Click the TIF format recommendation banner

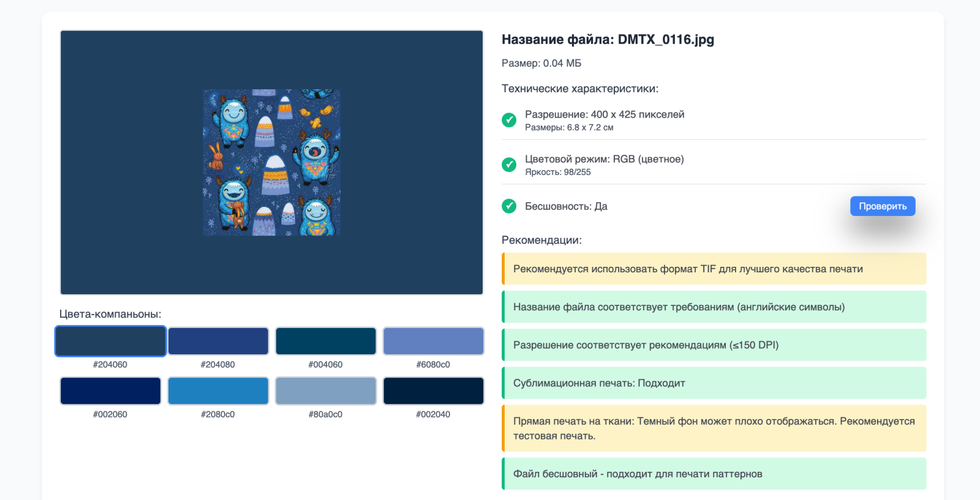pyautogui.click(x=714, y=269)
